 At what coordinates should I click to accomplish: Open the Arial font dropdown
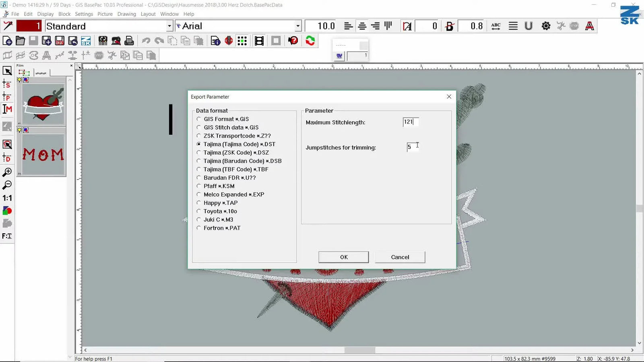pos(298,26)
